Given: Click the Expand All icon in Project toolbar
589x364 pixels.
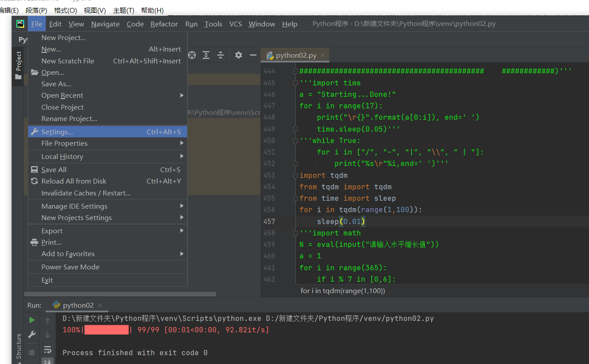Looking at the screenshot, I should click(x=206, y=55).
